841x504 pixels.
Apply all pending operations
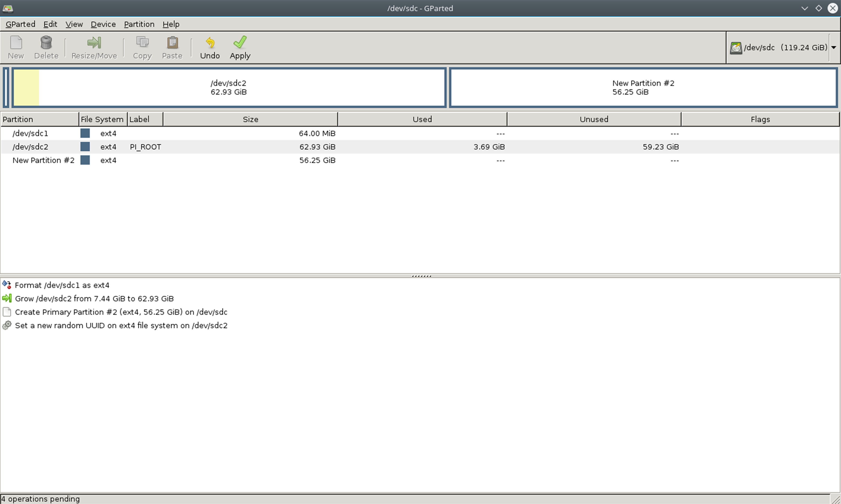click(240, 48)
